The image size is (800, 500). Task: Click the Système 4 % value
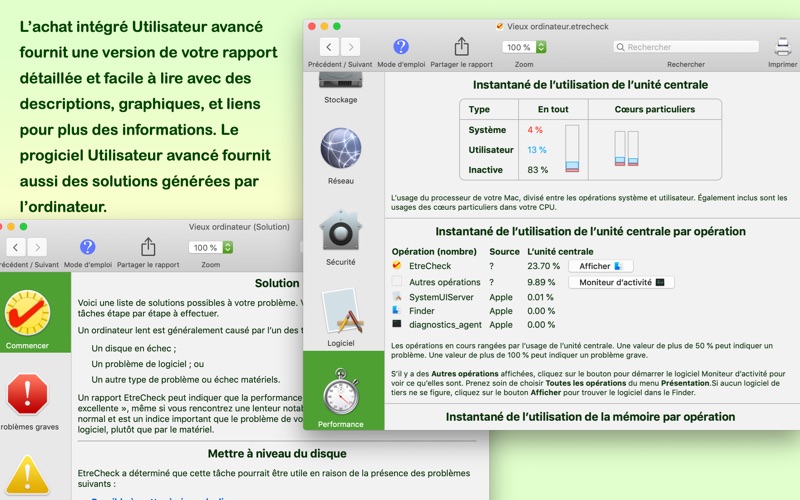(535, 130)
